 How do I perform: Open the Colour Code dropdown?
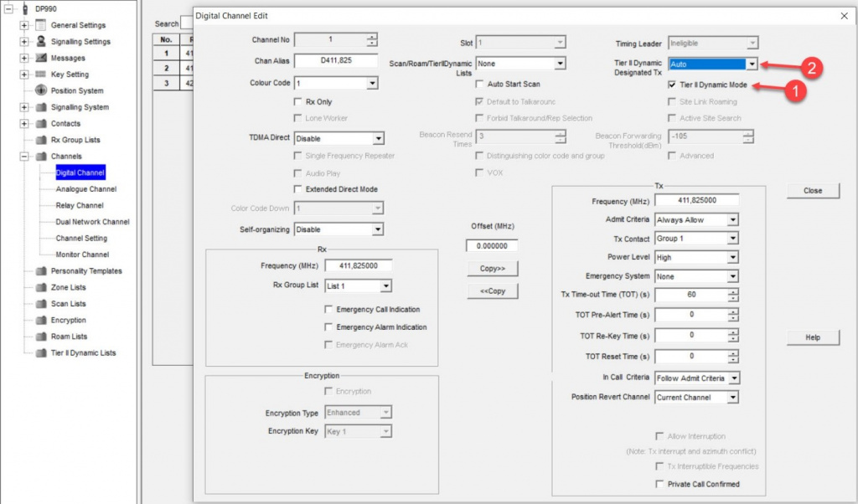click(x=372, y=83)
